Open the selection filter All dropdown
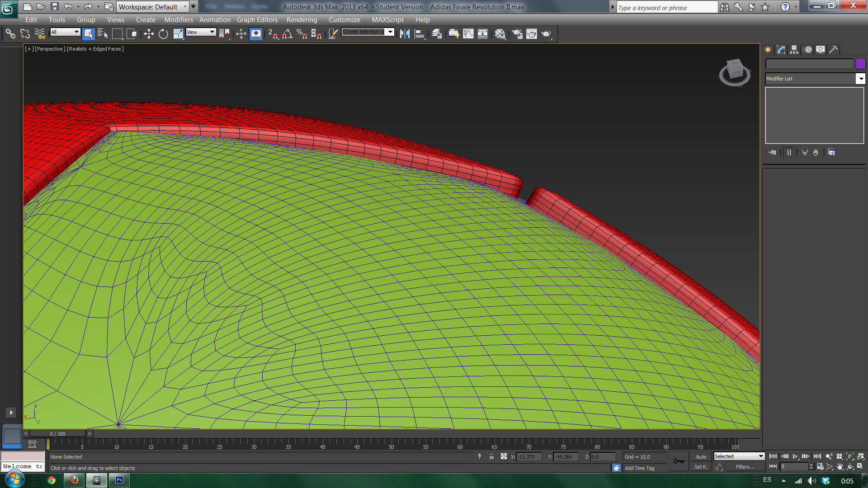 (x=65, y=32)
